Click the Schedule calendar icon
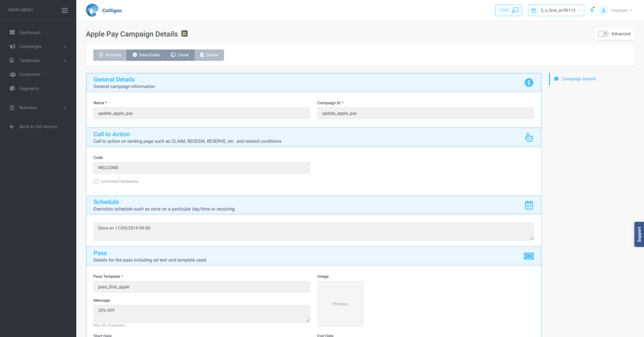The image size is (644, 337). point(529,205)
